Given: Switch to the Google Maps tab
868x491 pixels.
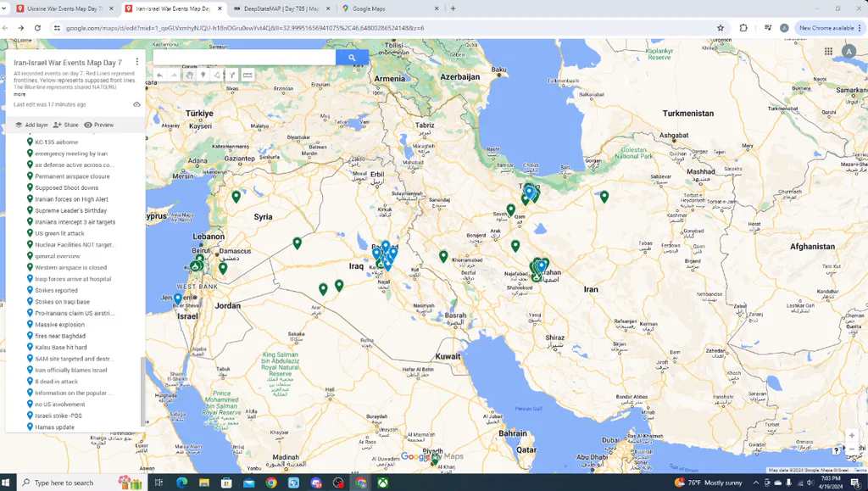Looking at the screenshot, I should tap(390, 8).
